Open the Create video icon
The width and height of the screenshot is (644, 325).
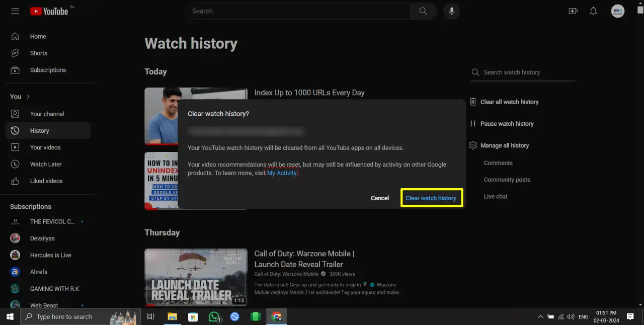click(573, 11)
